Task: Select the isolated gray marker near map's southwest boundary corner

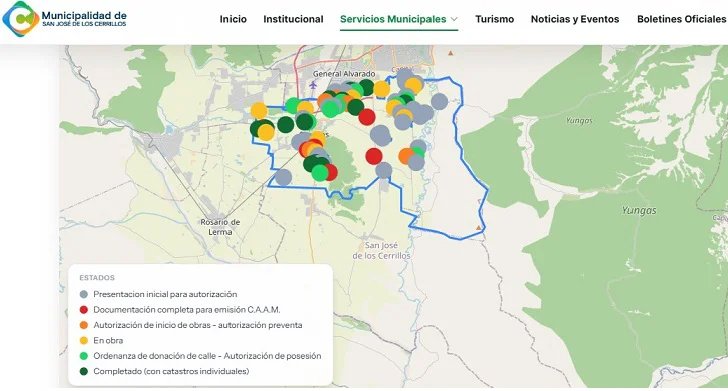Action: coord(283,177)
